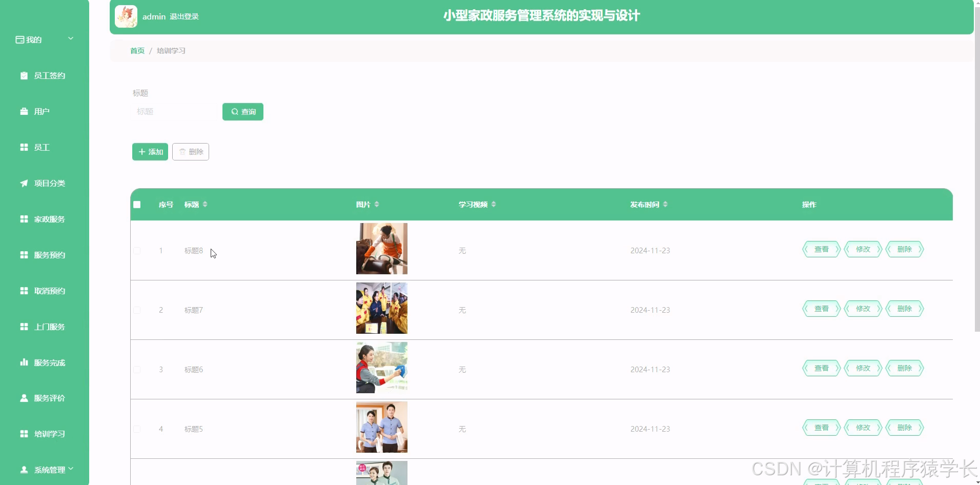Screen dimensions: 980x485
Task: Click 修改 for row 标题7
Action: [x=863, y=309]
